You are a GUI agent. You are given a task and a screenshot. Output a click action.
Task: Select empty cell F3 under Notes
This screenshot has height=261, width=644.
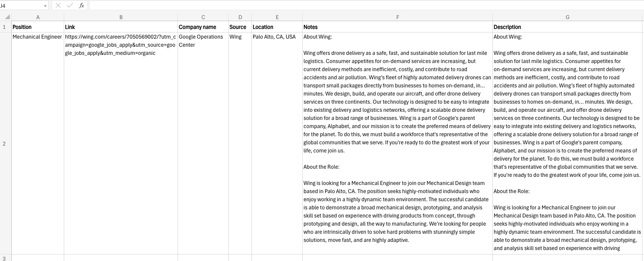[397, 258]
